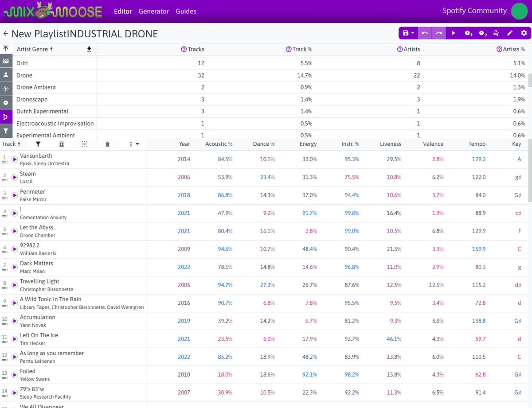
Task: Select all tracks in the track list
Action: point(61,144)
